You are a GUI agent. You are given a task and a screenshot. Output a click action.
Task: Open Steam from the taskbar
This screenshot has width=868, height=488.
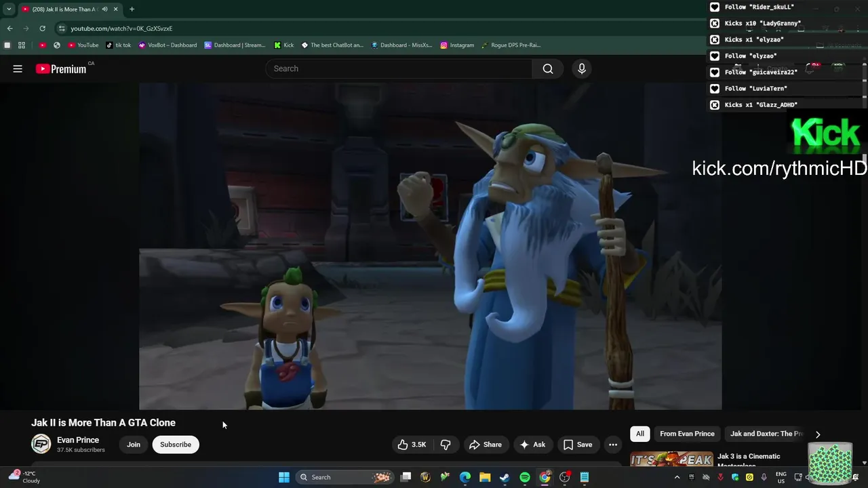tap(505, 477)
